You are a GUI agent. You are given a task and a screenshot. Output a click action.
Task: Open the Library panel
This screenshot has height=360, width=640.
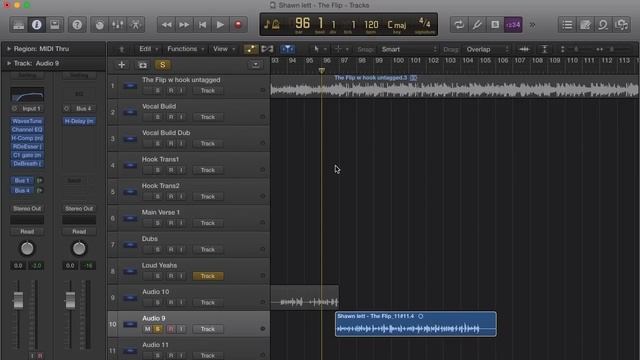18,25
